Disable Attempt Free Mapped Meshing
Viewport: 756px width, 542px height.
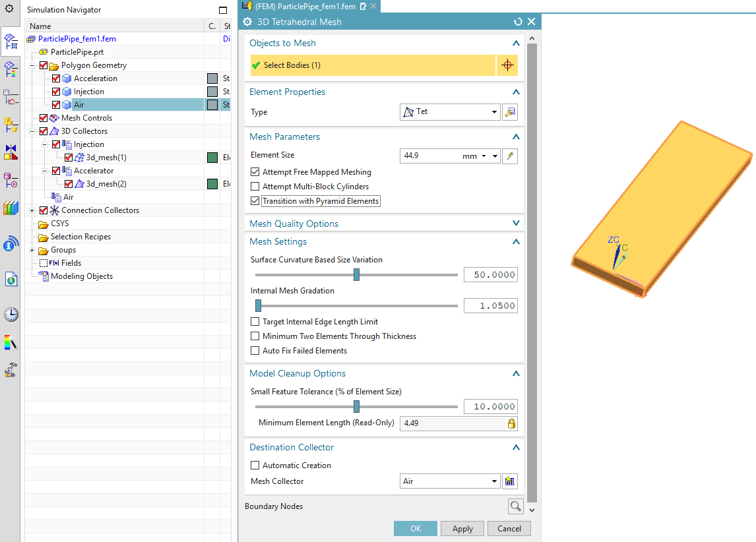255,172
